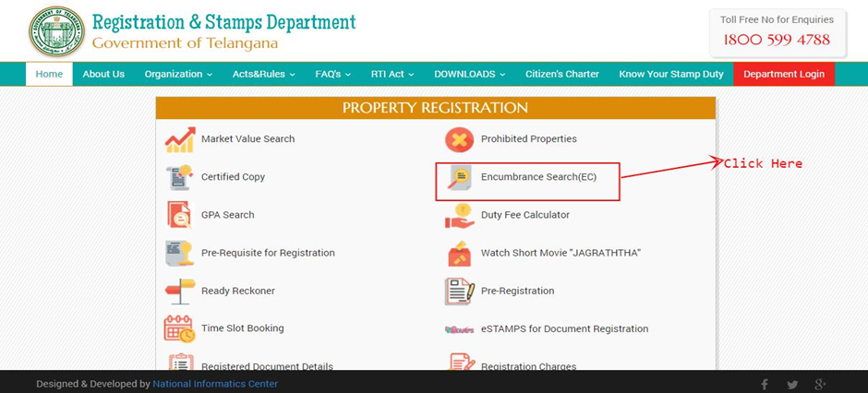Open the Pre-Registration form-and-pen icon
The image size is (868, 393).
point(460,292)
